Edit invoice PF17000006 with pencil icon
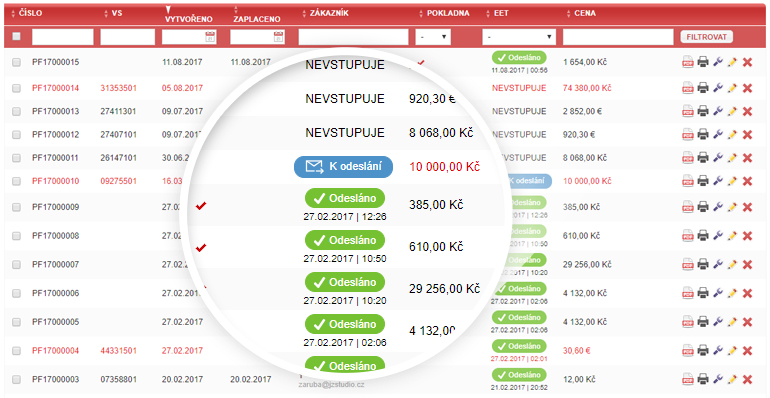Viewport: 770px width, 398px height. [732, 293]
